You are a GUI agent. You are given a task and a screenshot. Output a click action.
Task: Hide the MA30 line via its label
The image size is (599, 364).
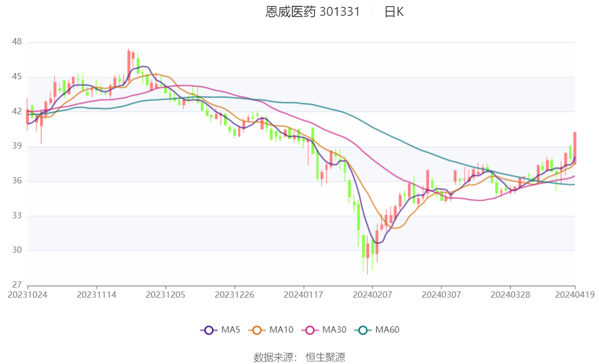pyautogui.click(x=334, y=330)
